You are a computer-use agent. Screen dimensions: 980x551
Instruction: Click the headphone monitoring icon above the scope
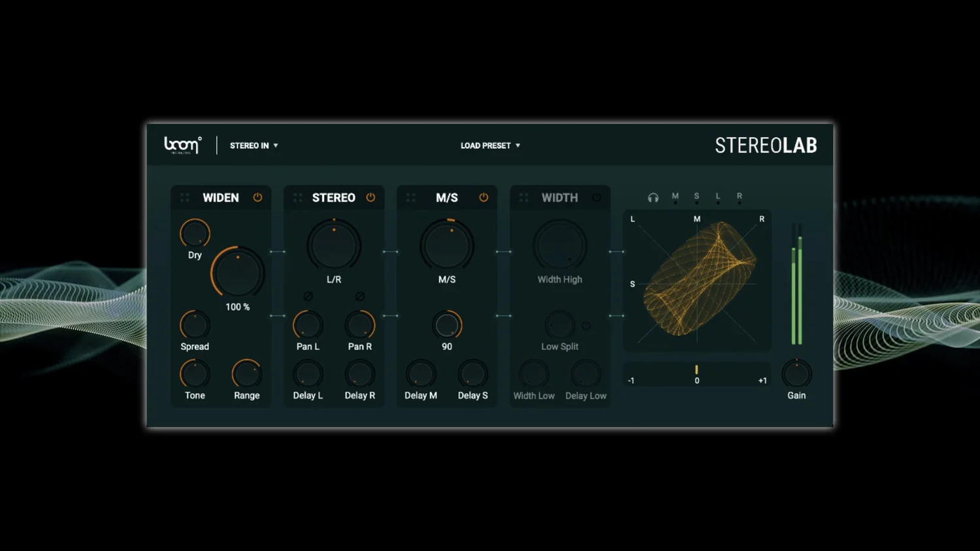(x=653, y=197)
